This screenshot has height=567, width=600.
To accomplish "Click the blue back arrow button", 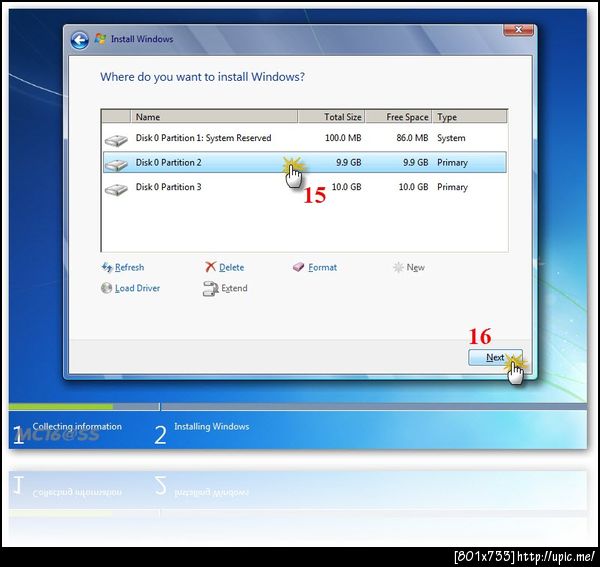I will pos(80,40).
